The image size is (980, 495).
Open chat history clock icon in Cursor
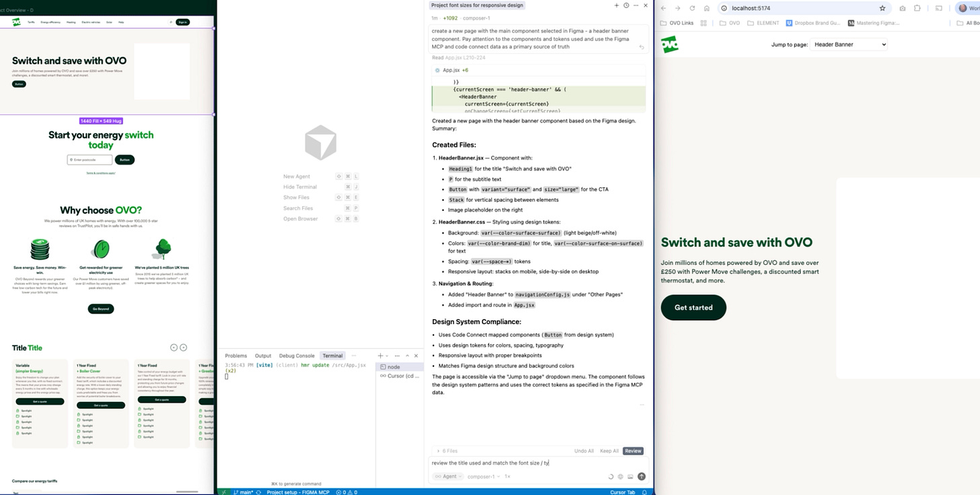click(x=626, y=5)
